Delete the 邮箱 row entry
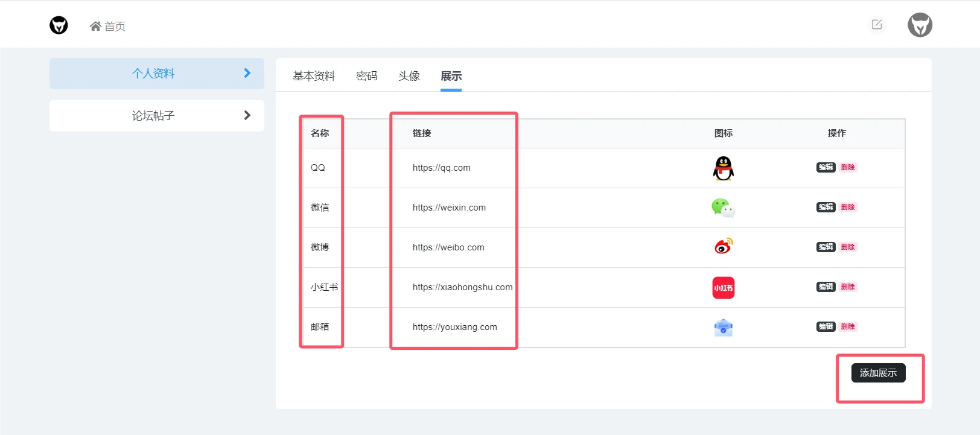The height and width of the screenshot is (435, 980). click(848, 327)
